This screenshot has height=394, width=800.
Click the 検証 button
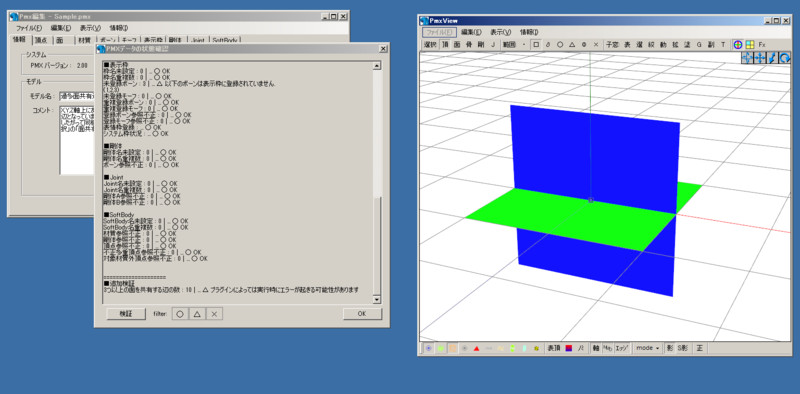point(126,314)
